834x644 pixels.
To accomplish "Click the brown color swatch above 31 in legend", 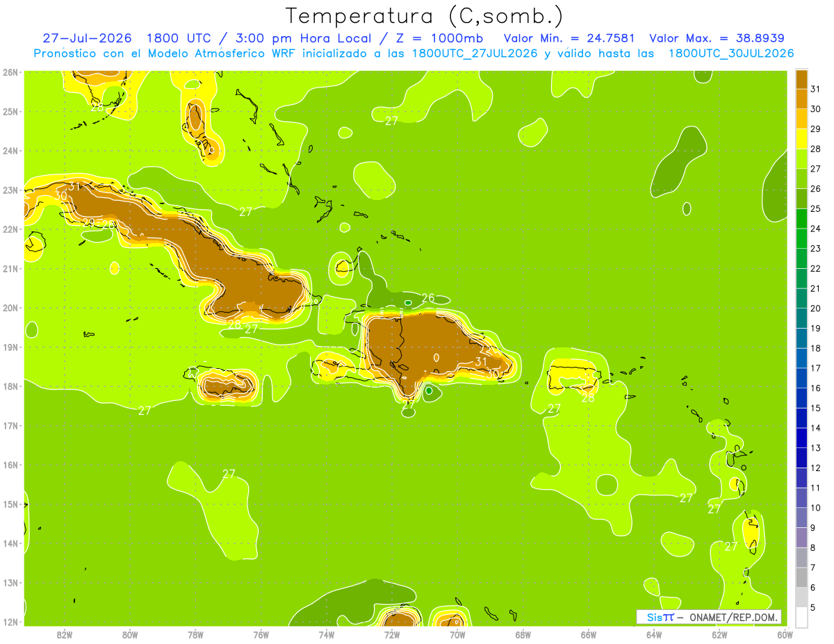I will point(802,79).
